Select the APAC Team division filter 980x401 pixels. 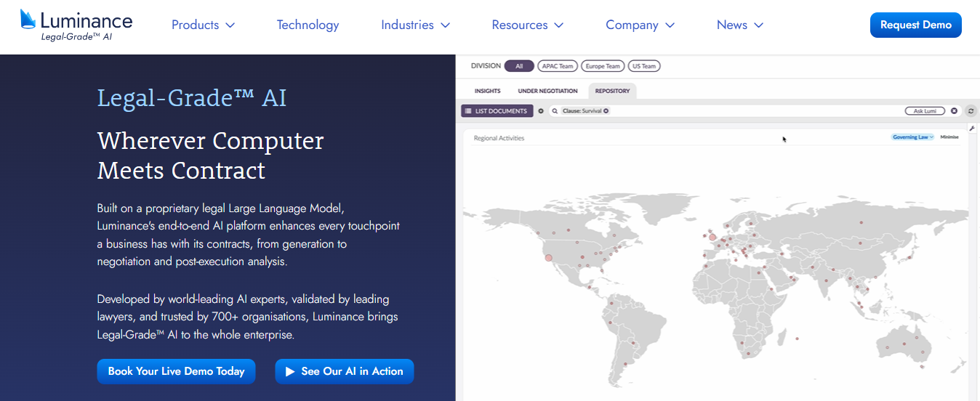coord(557,66)
